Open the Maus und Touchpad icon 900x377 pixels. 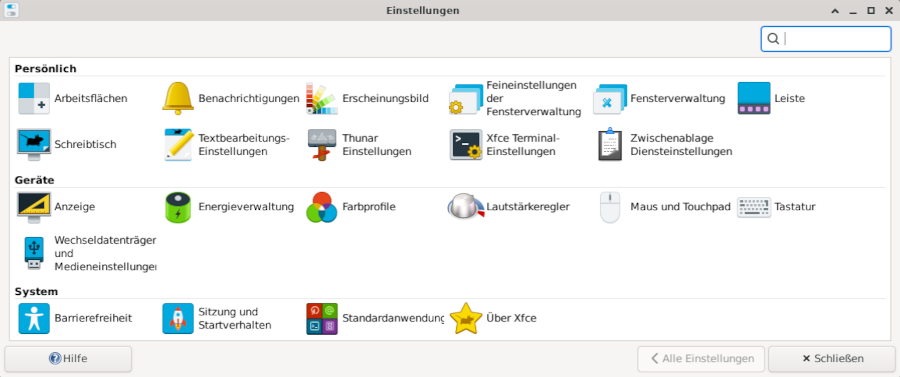610,207
